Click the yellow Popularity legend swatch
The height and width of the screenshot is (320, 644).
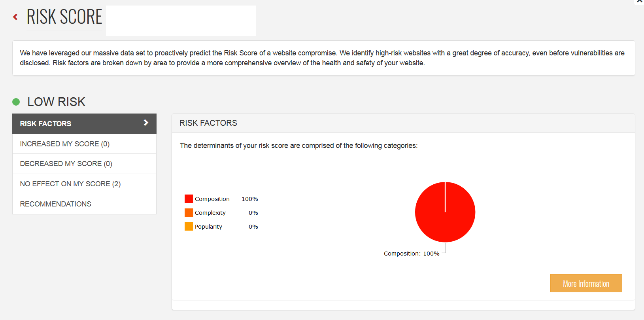coord(189,227)
